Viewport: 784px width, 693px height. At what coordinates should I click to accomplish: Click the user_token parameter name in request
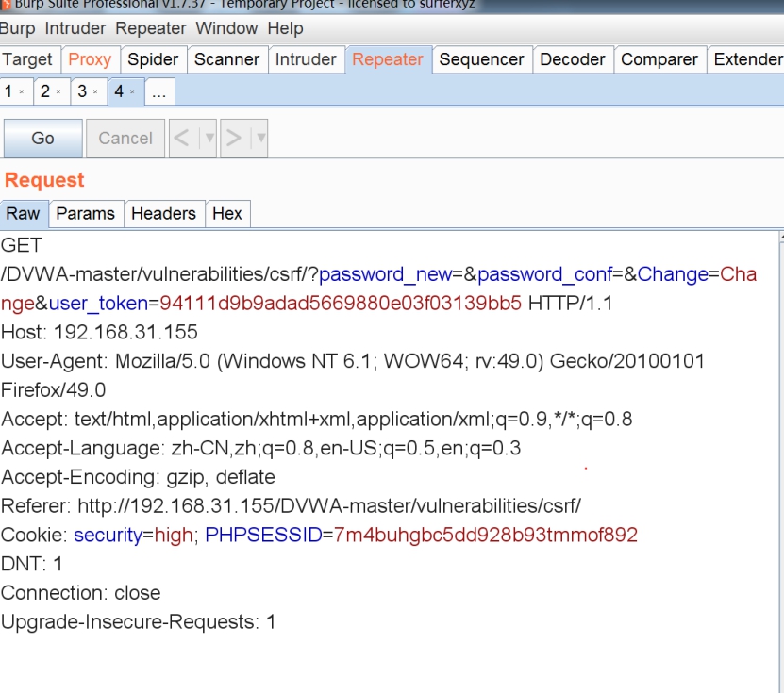(x=98, y=304)
